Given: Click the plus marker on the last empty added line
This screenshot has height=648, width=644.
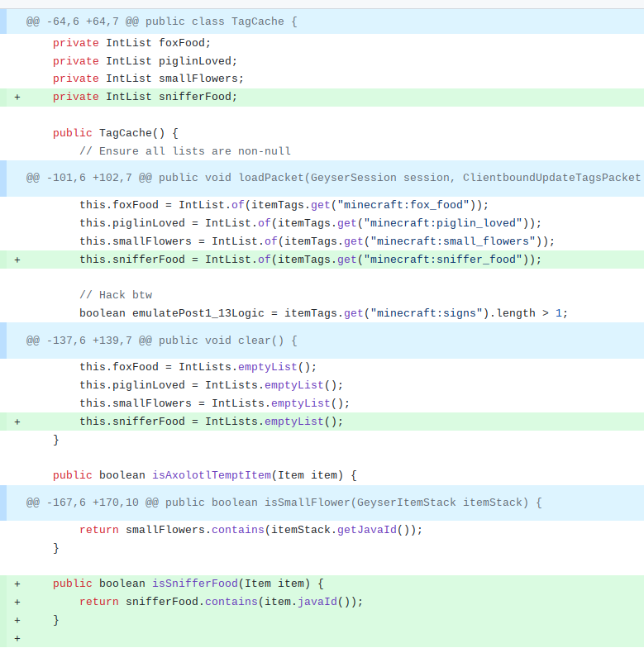Looking at the screenshot, I should [x=17, y=638].
